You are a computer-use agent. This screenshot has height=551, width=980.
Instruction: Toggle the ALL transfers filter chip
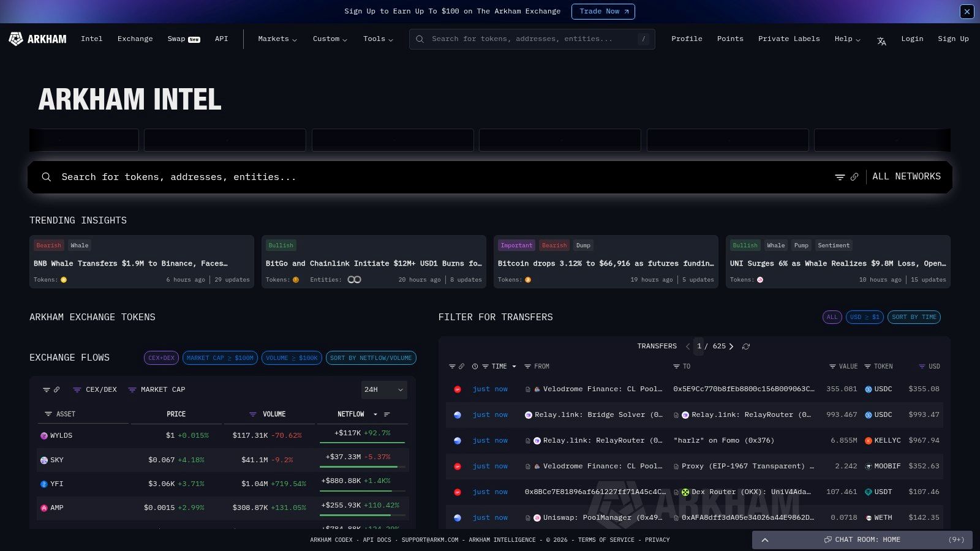832,317
